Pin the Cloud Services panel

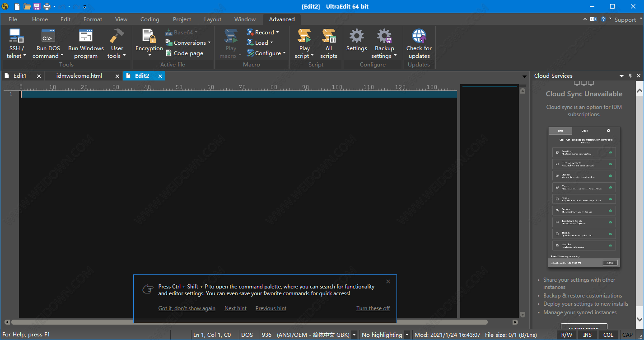pyautogui.click(x=630, y=76)
